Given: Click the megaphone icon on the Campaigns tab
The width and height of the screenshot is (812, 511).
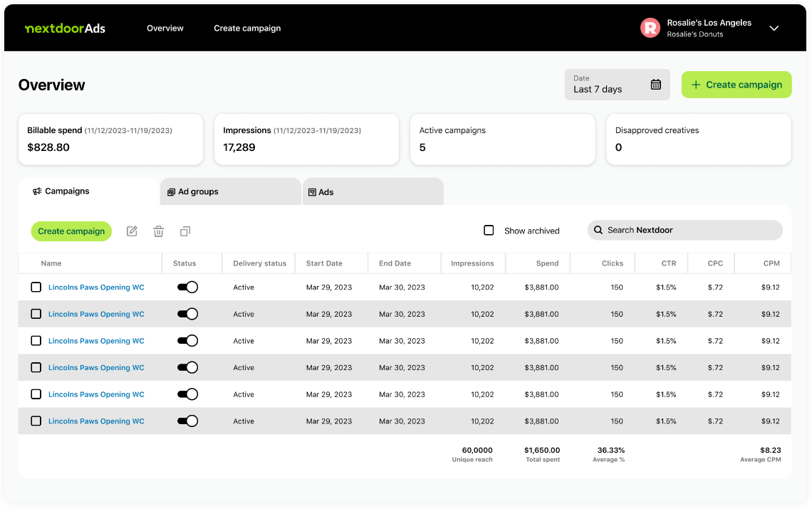Looking at the screenshot, I should [x=38, y=191].
